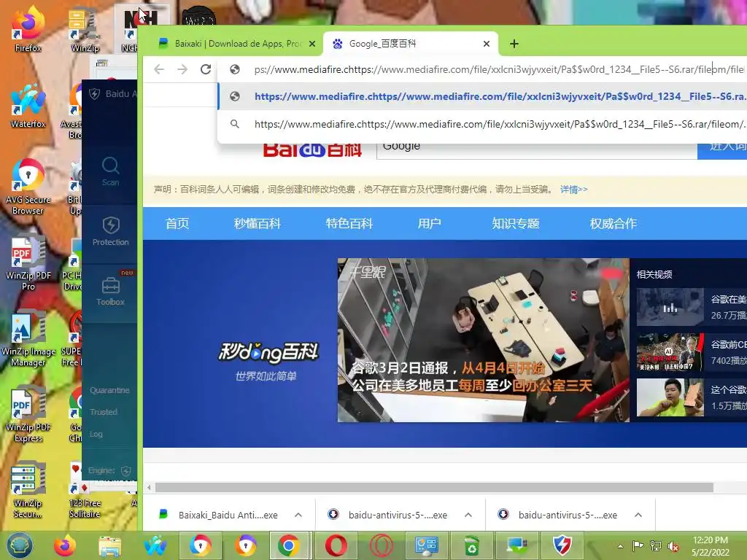
Task: Expand options for middle baidu-antivirus-5 download
Action: (x=468, y=515)
